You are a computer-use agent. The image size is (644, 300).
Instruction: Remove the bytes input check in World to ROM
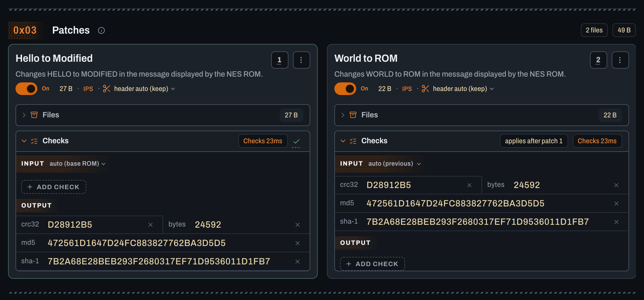click(x=616, y=185)
